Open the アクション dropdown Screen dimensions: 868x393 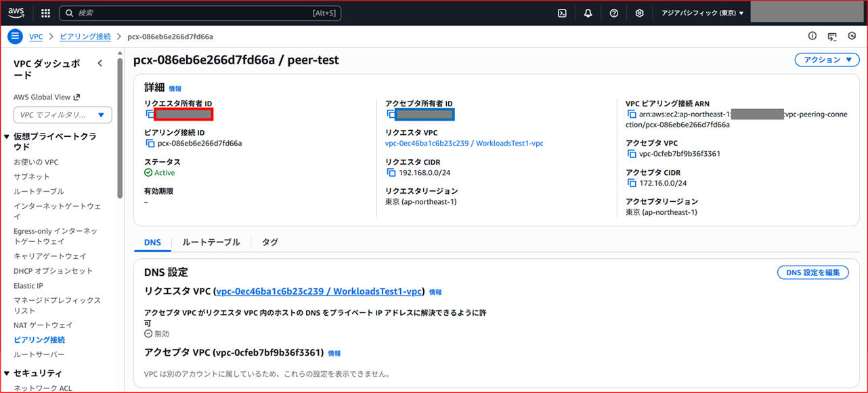827,60
